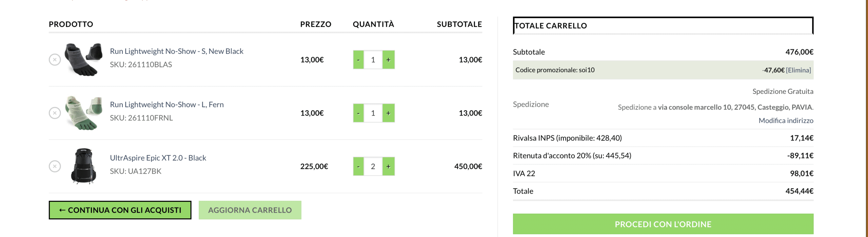Open UltrAspire Epic XT 2.0 - Black link
The height and width of the screenshot is (237, 868).
click(x=158, y=158)
